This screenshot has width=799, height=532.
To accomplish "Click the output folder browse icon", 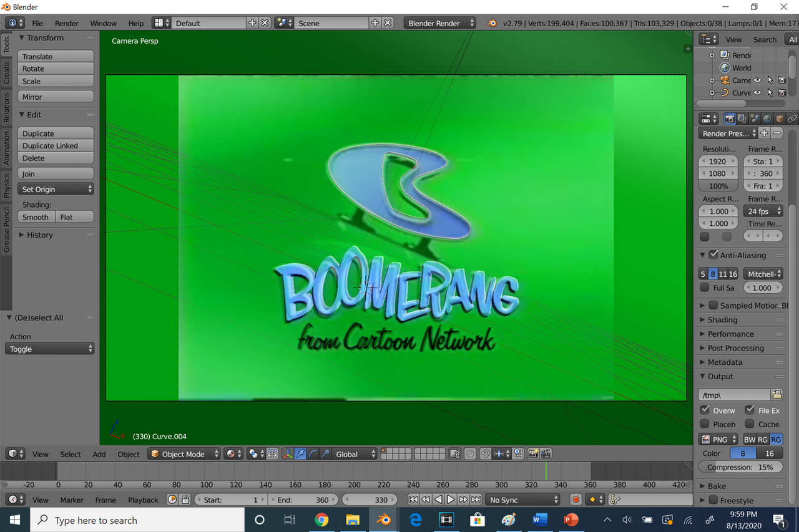I will [776, 395].
